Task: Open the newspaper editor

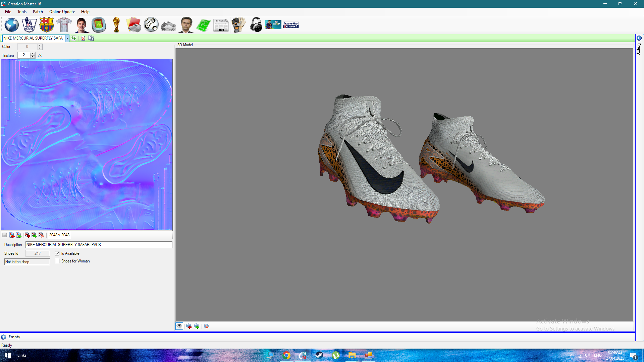Action: click(x=221, y=25)
